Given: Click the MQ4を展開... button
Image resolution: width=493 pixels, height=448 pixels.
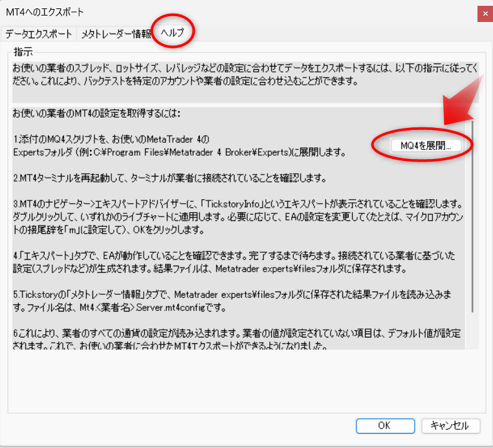Looking at the screenshot, I should pyautogui.click(x=426, y=145).
